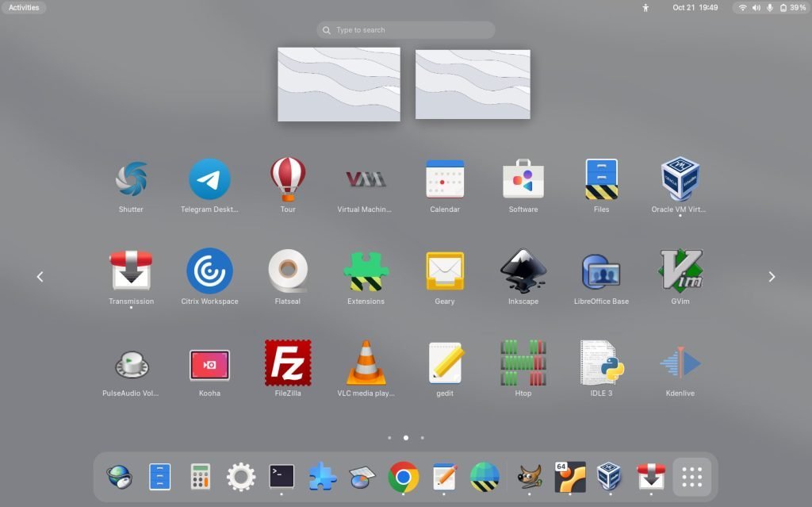
Task: Jump to the first app page dot
Action: pos(389,438)
